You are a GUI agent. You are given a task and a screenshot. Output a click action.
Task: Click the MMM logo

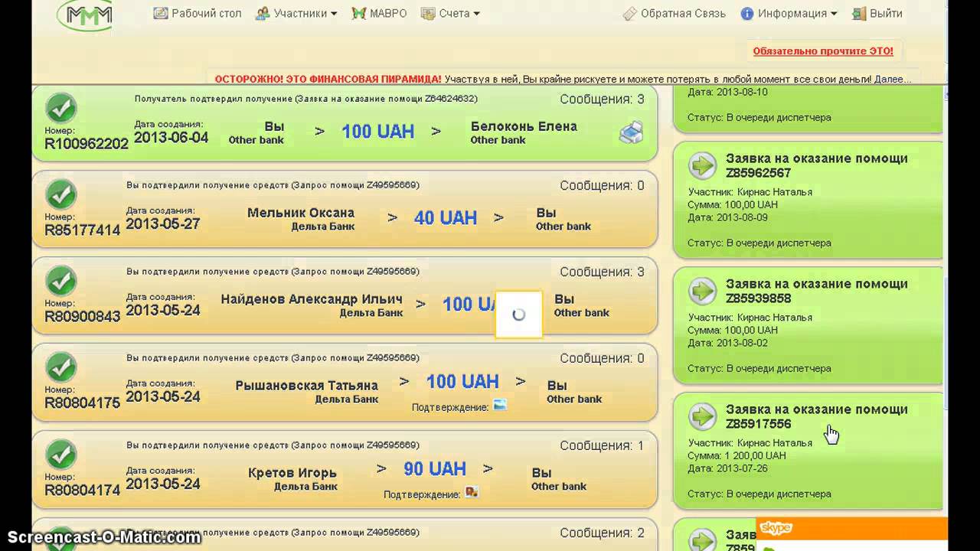coord(84,15)
